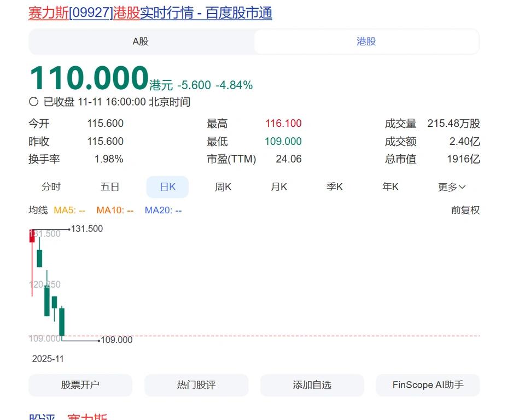Open the 前复权 adjustment option
525x420 pixels.
[x=464, y=210]
